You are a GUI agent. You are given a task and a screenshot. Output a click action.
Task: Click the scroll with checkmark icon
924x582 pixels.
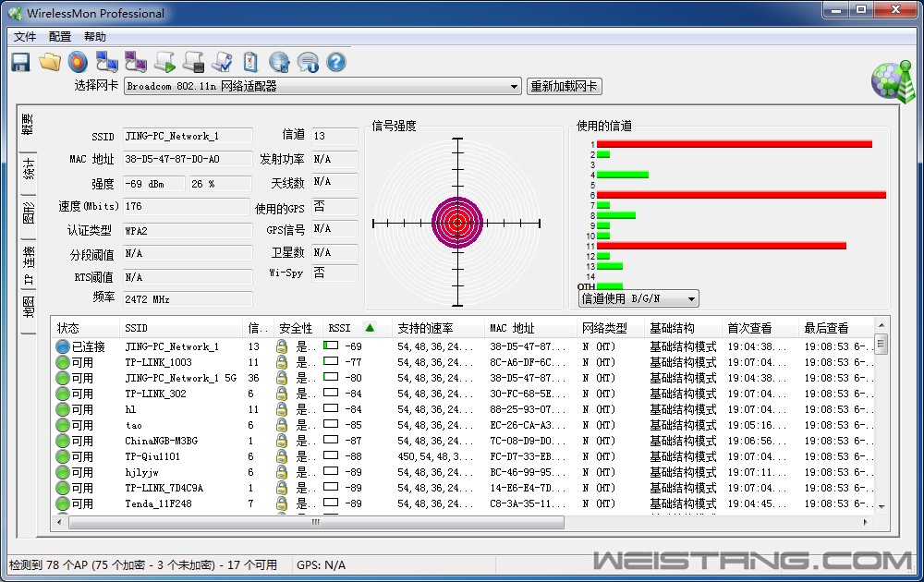point(222,62)
